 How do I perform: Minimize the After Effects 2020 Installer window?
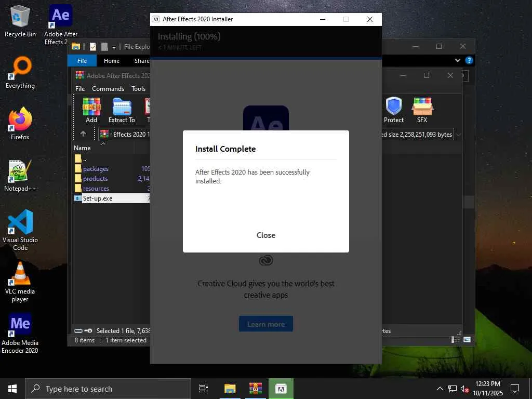click(x=323, y=19)
